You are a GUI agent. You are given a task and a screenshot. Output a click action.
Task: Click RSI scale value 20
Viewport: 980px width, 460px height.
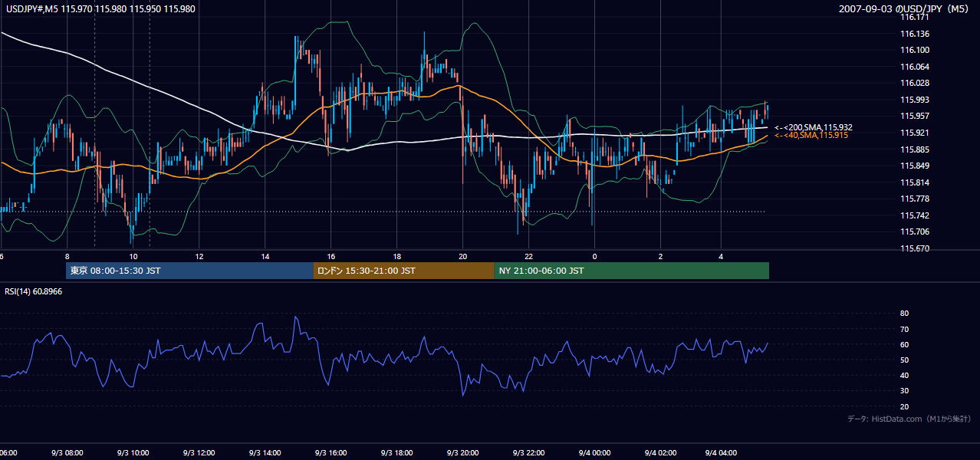pos(904,406)
